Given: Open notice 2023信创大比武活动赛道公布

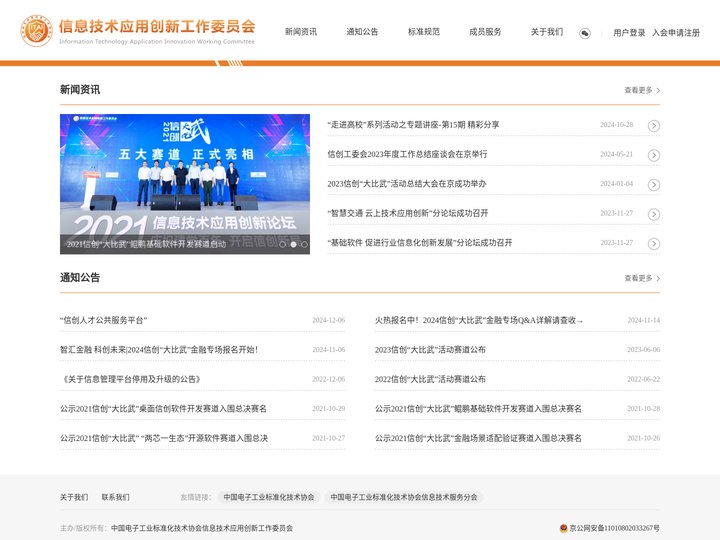Looking at the screenshot, I should tap(430, 349).
